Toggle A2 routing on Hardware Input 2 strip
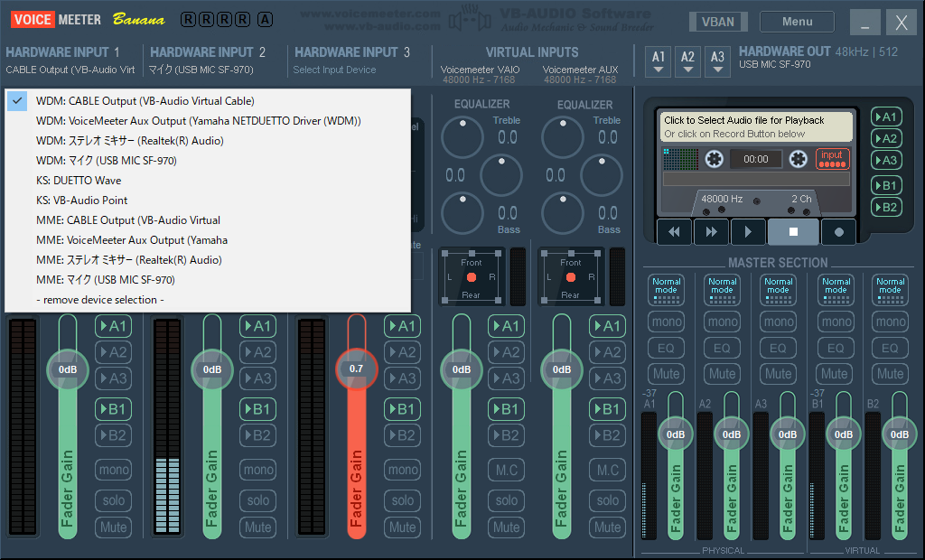 point(257,352)
